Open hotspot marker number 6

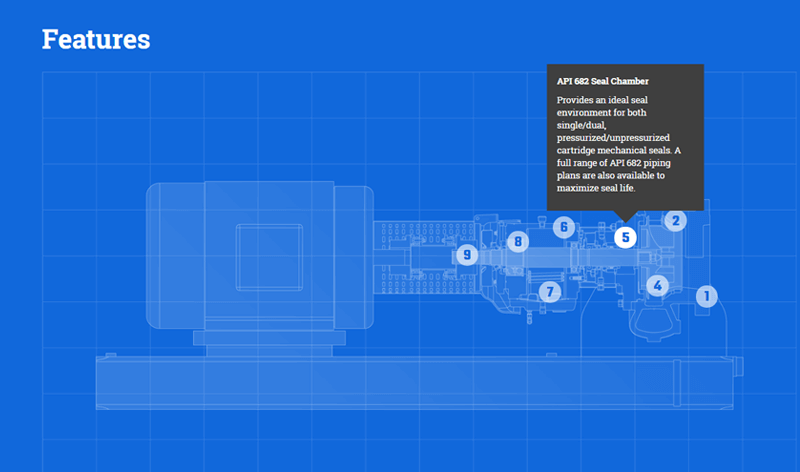[x=564, y=227]
